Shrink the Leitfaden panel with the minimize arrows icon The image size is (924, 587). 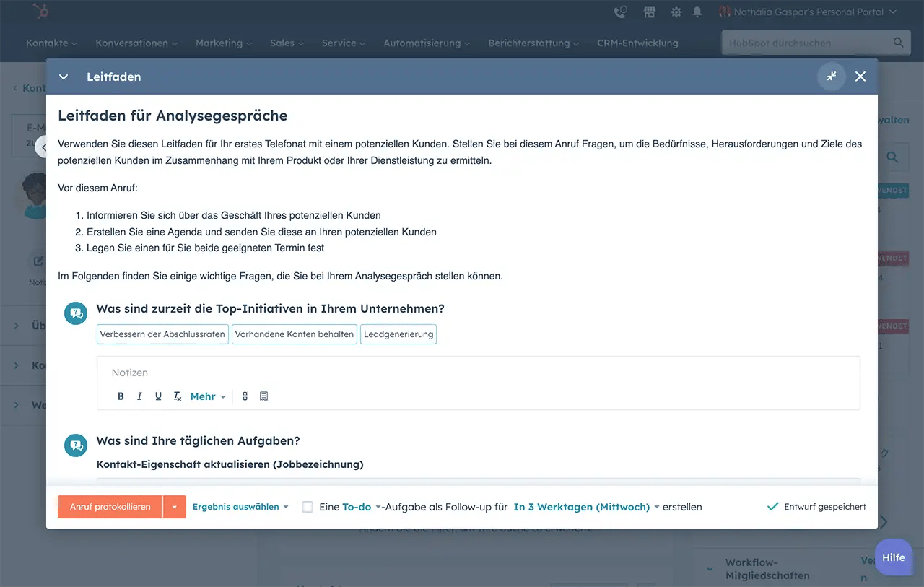pos(832,77)
